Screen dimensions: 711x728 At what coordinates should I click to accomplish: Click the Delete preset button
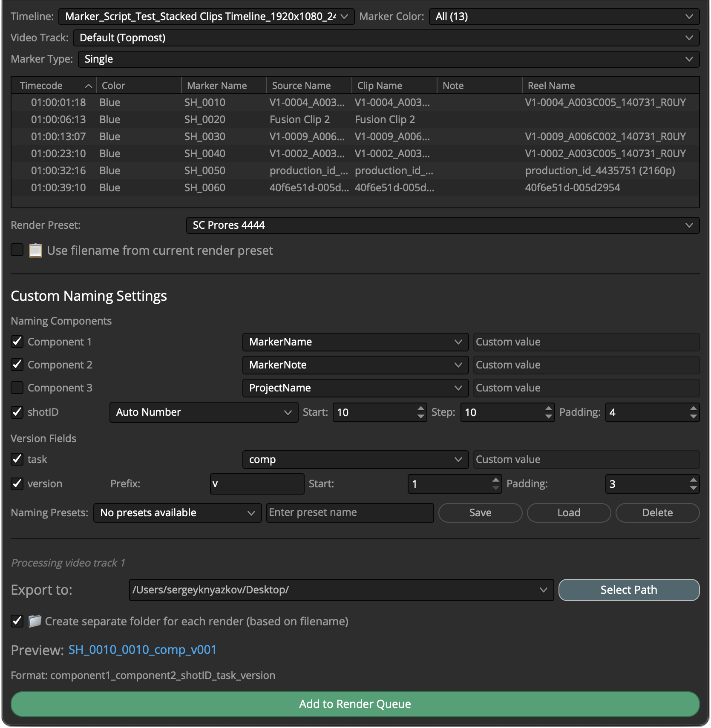pyautogui.click(x=657, y=513)
